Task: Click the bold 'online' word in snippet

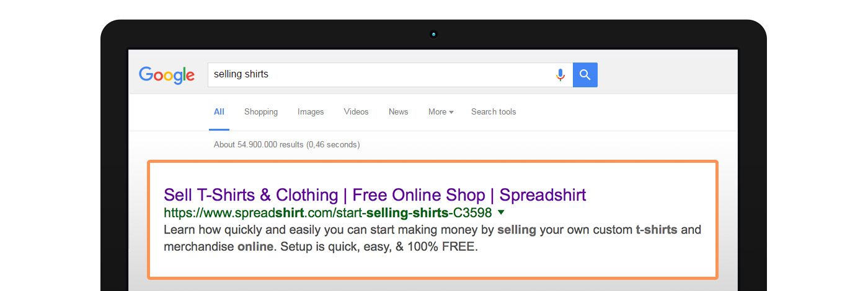Action: 255,246
